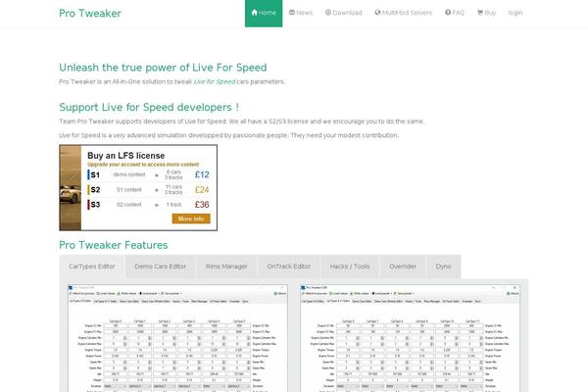Click the S2 license row
The image size is (588, 392).
coord(149,190)
